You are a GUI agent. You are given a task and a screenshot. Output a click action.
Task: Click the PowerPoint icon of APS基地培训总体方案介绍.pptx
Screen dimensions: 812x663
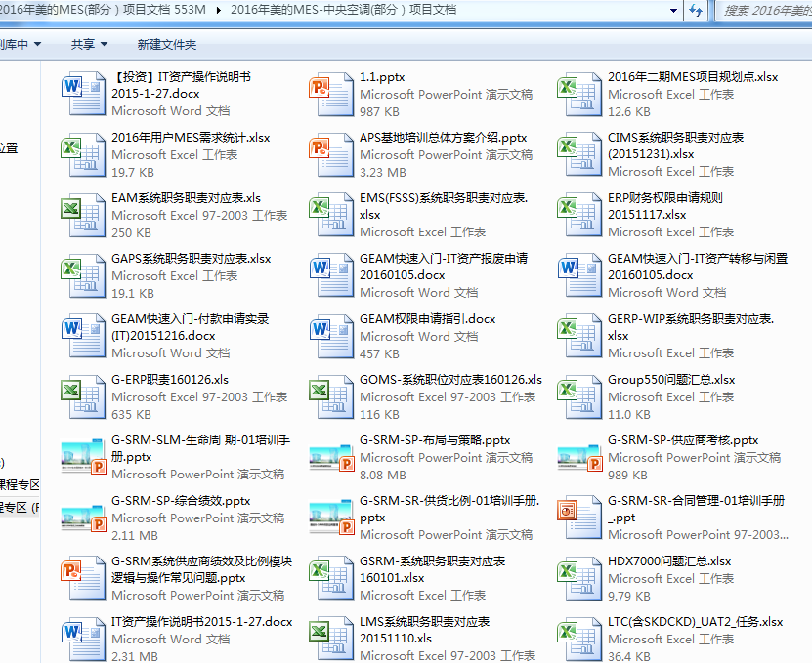[x=331, y=154]
